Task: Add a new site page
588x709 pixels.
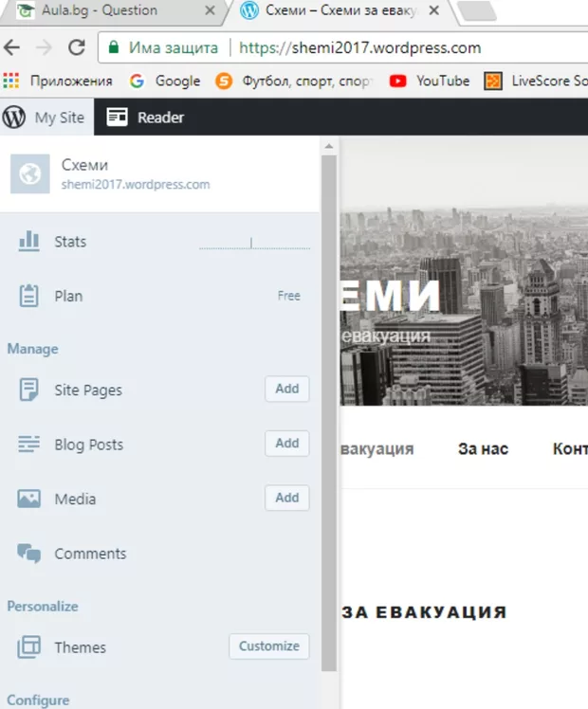Action: coord(287,389)
